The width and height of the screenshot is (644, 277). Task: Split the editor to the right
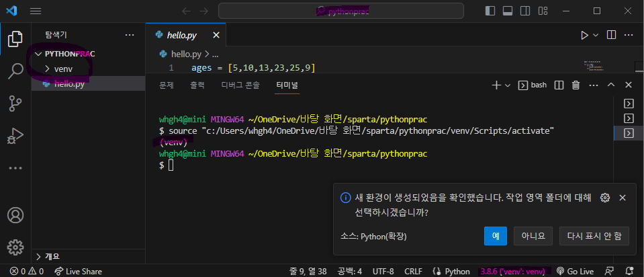[611, 35]
